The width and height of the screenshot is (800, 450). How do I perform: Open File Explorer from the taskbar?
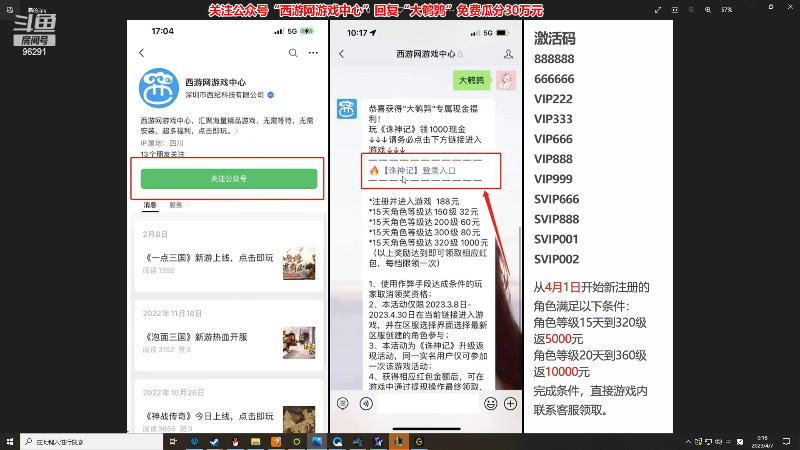[256, 441]
